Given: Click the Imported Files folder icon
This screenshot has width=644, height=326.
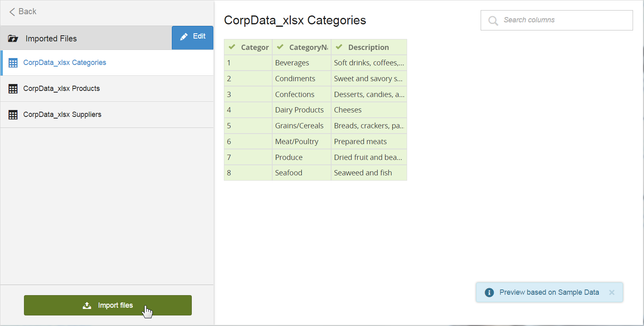Looking at the screenshot, I should 13,39.
